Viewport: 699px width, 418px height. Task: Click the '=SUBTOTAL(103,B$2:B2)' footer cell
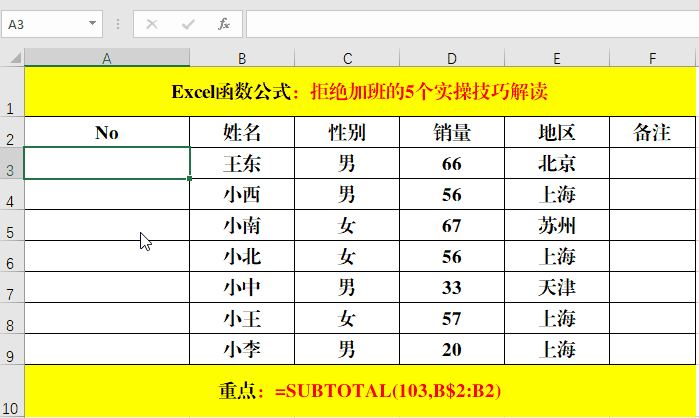(x=360, y=391)
